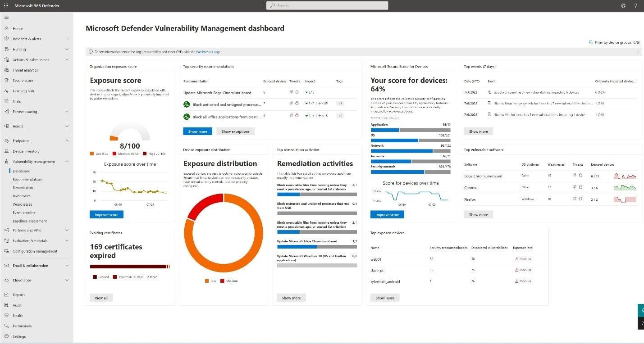Click inside the top Search field
This screenshot has height=344, width=644.
[x=328, y=5]
